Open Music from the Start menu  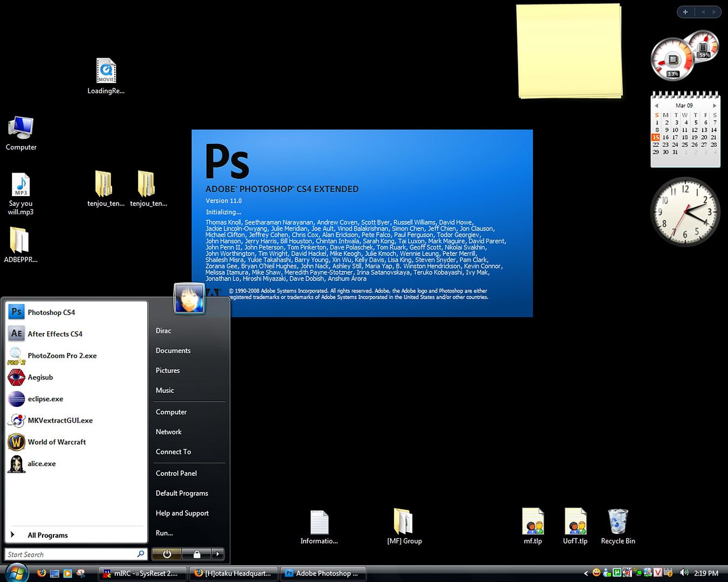click(189, 391)
